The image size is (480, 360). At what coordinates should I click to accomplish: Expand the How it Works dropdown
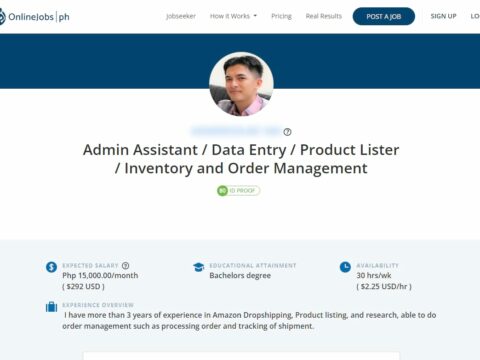[233, 16]
